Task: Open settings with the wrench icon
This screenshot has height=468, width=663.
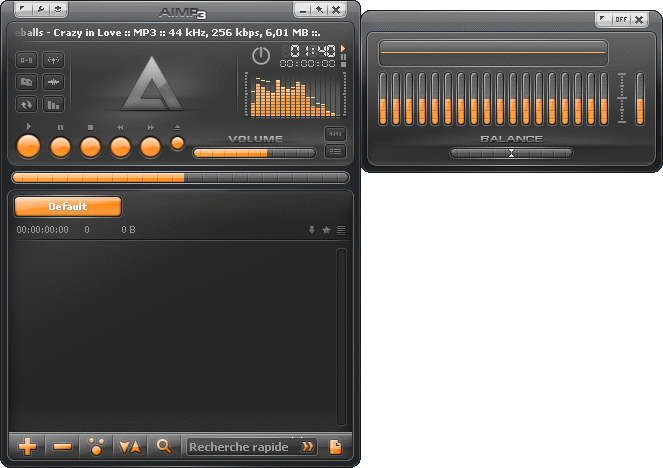Action: (41, 9)
